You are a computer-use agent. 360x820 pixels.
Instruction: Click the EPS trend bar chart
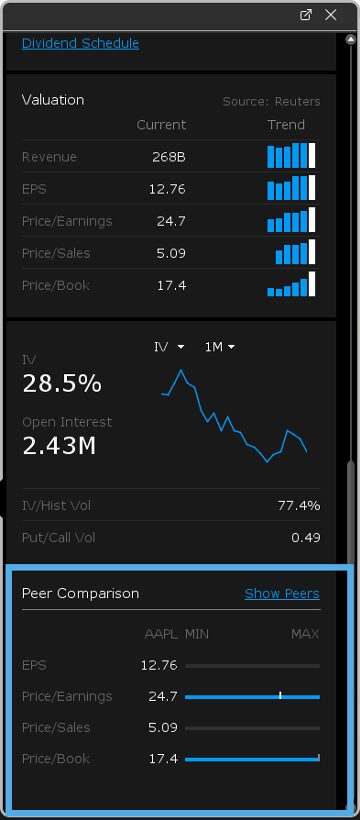click(x=291, y=188)
